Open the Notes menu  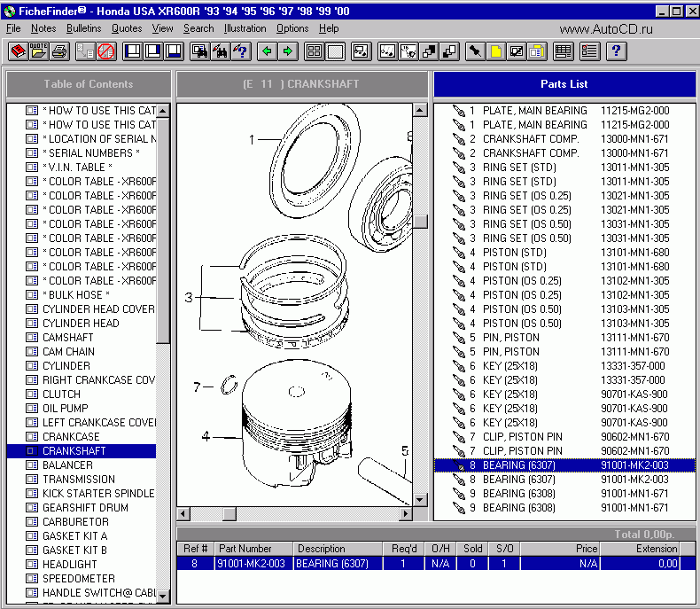point(43,28)
